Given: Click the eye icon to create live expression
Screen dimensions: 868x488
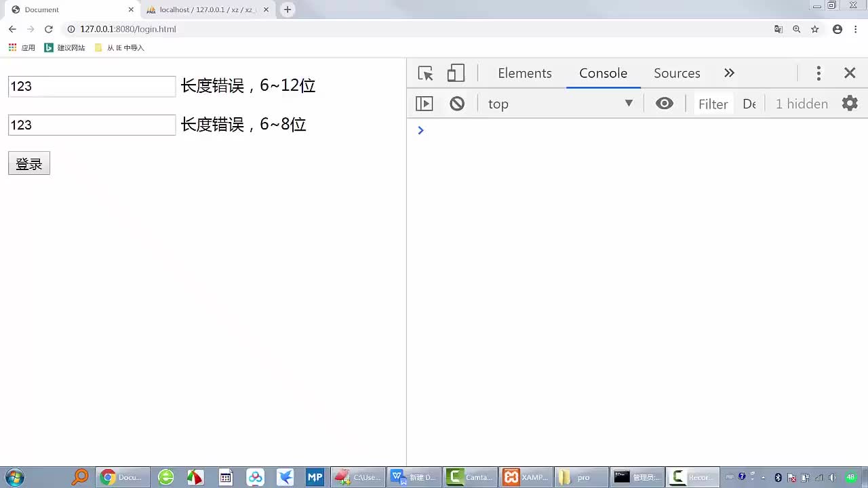Looking at the screenshot, I should pyautogui.click(x=665, y=104).
